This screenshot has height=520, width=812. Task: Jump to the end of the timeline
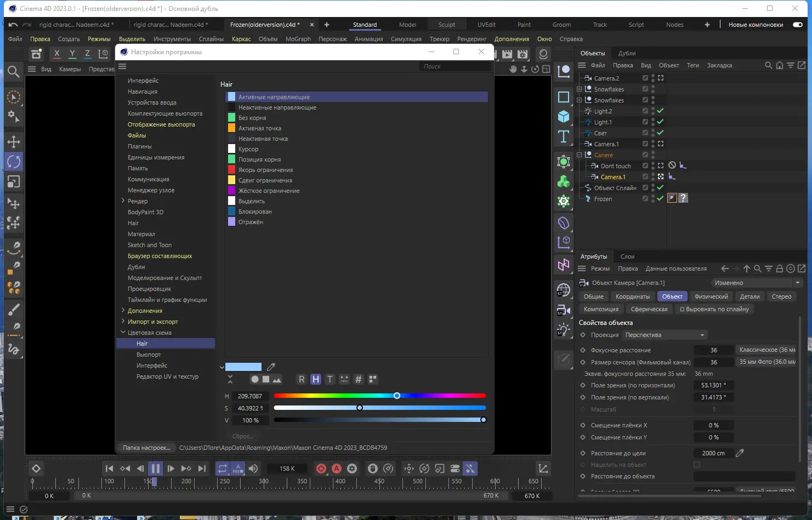(202, 468)
